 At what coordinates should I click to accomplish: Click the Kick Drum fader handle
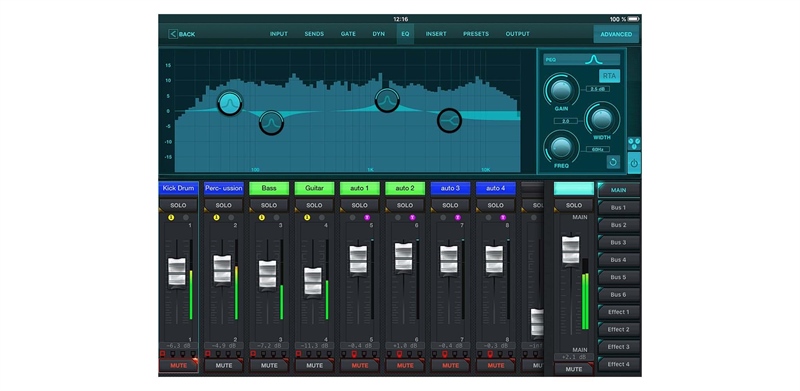[177, 273]
